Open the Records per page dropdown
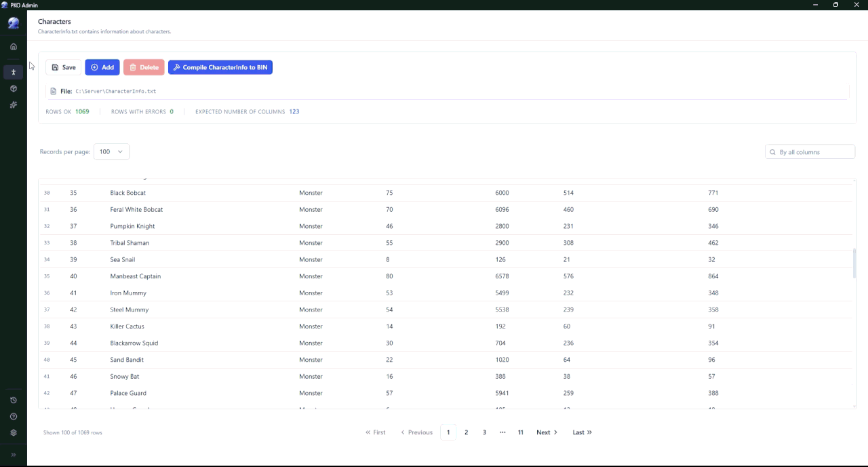The width and height of the screenshot is (868, 467). click(112, 152)
